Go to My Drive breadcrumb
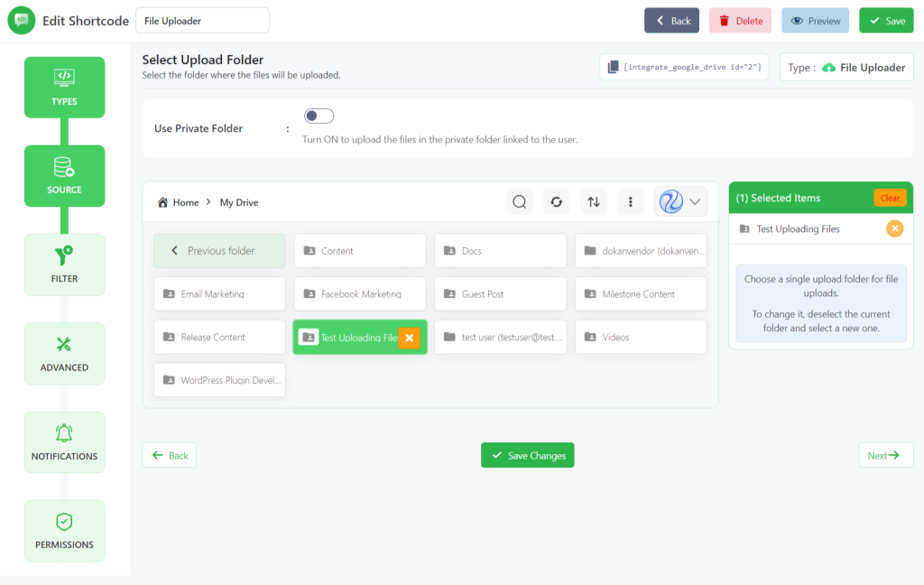 pyautogui.click(x=238, y=202)
